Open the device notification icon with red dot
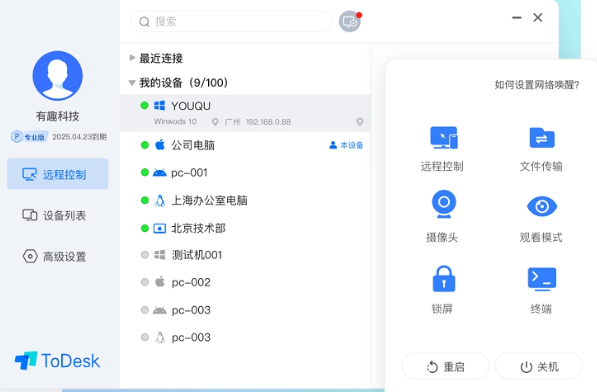This screenshot has height=392, width=597. point(350,22)
